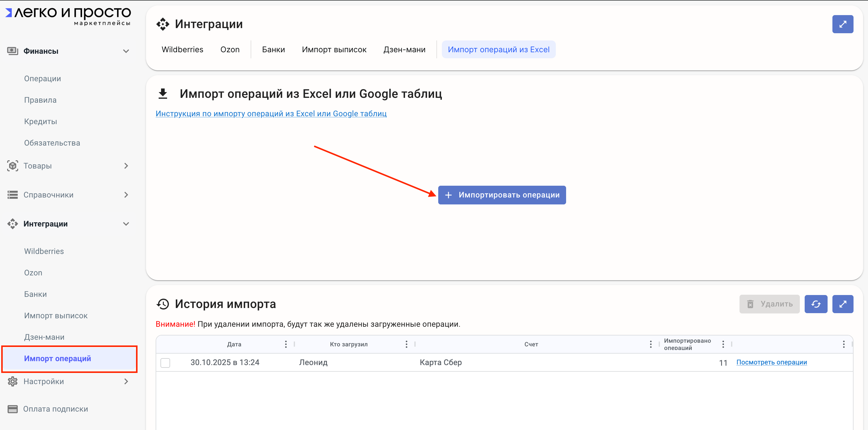The image size is (868, 430).
Task: Expand the Настройки sidebar section
Action: click(x=126, y=381)
